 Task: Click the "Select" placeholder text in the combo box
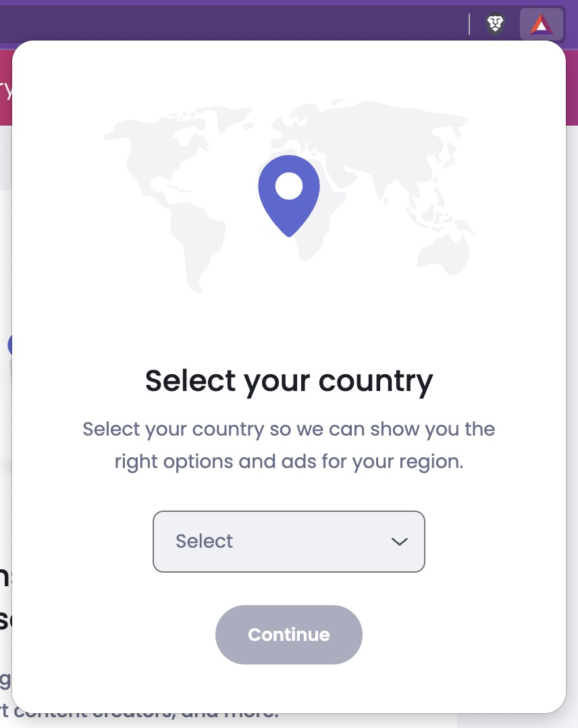[205, 542]
